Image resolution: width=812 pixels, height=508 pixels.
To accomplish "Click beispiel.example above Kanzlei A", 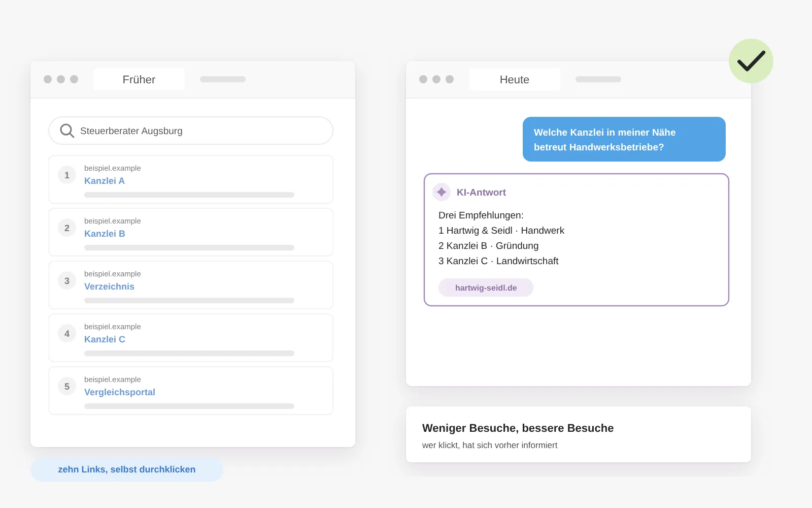I will pos(113,168).
